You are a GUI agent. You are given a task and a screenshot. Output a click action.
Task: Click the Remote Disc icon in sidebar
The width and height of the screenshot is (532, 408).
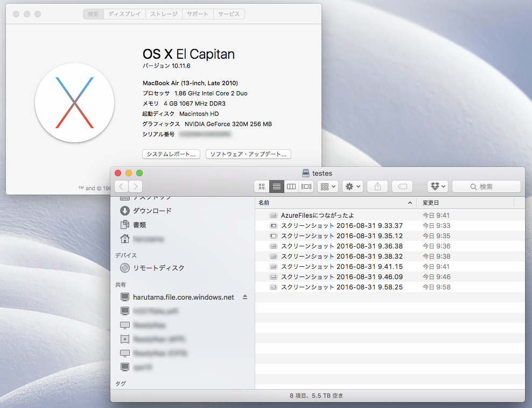coord(125,268)
